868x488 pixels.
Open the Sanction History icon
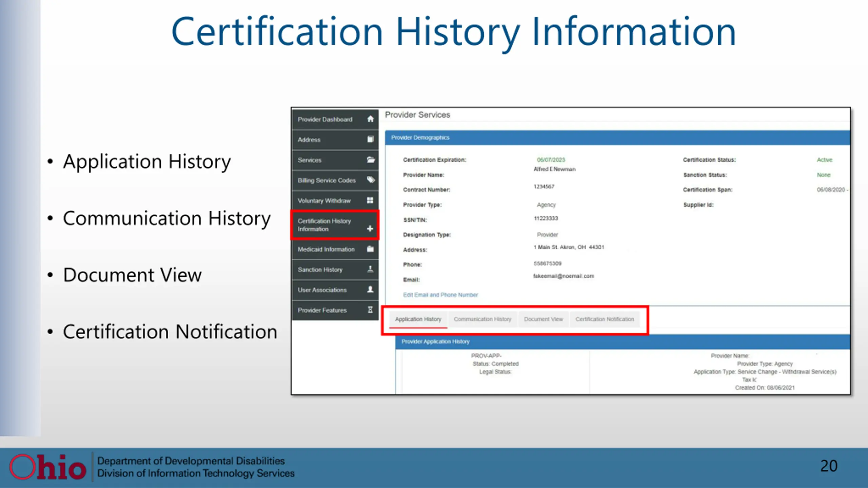coord(370,269)
